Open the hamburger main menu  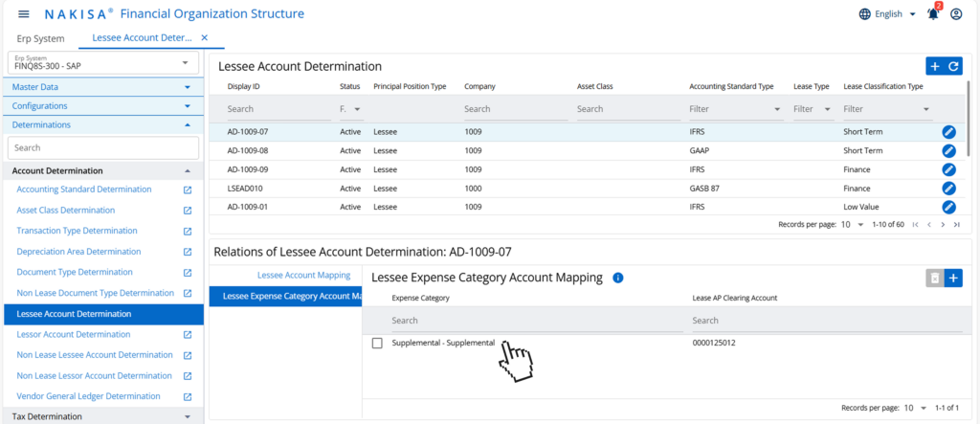pyautogui.click(x=24, y=13)
